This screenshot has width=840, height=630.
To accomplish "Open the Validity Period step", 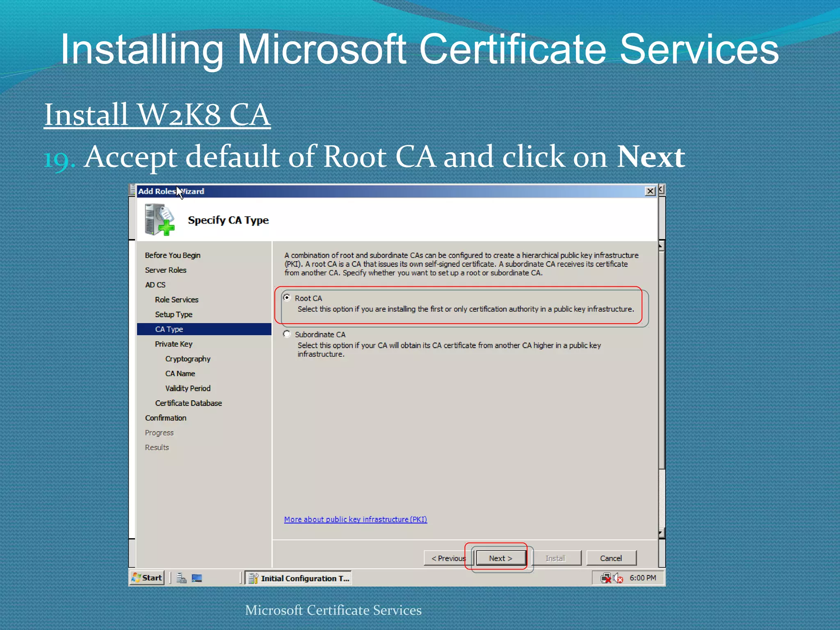I will point(188,388).
